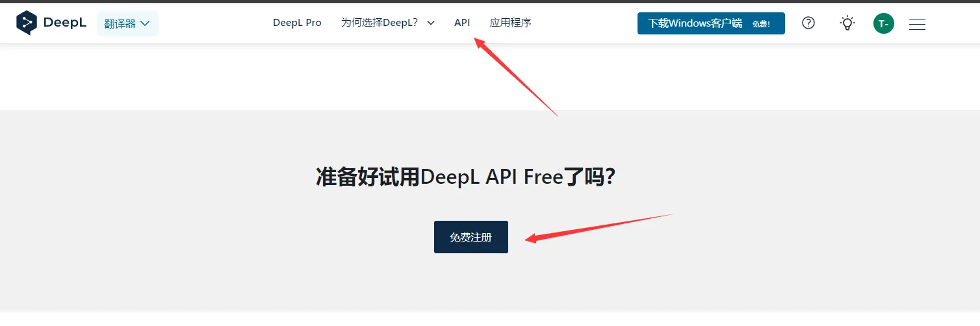
Task: Open the hamburger menu icon
Action: point(917,24)
